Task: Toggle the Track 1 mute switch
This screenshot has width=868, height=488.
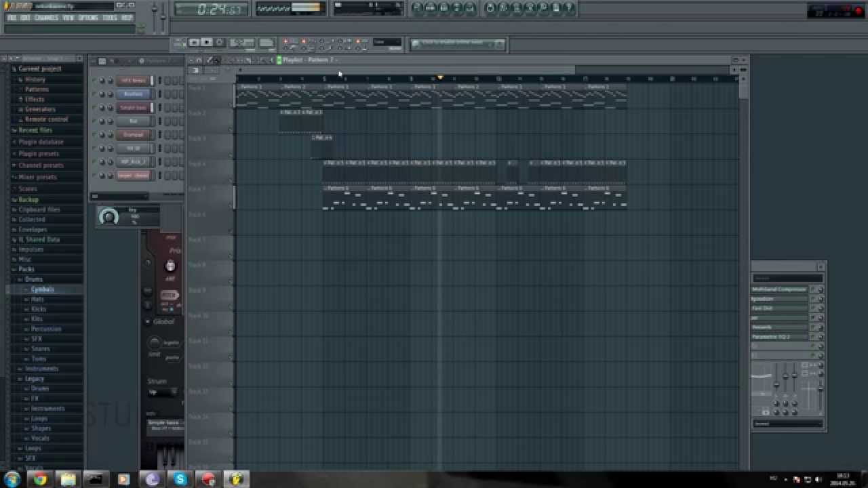Action: tap(231, 104)
